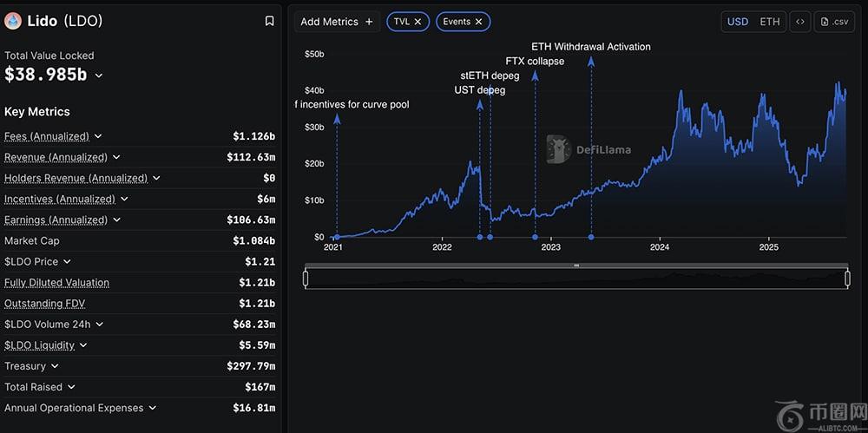Switch chart denomination to USD
Screen dimensions: 868x433
pyautogui.click(x=738, y=22)
